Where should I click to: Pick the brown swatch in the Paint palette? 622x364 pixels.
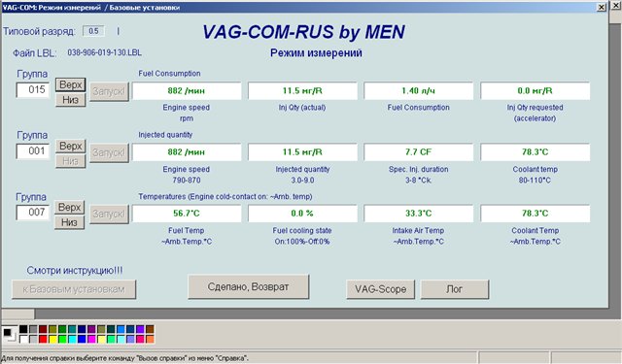tap(150, 329)
